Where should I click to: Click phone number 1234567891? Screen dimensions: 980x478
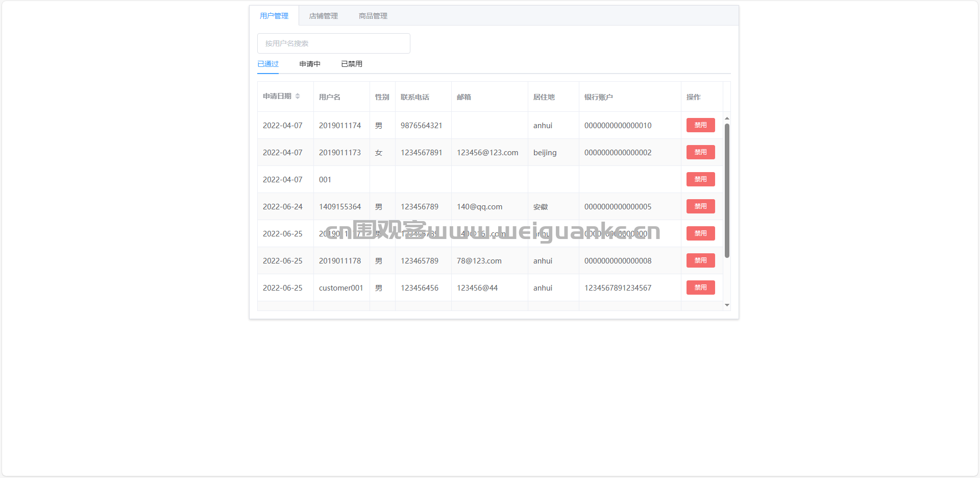[422, 153]
